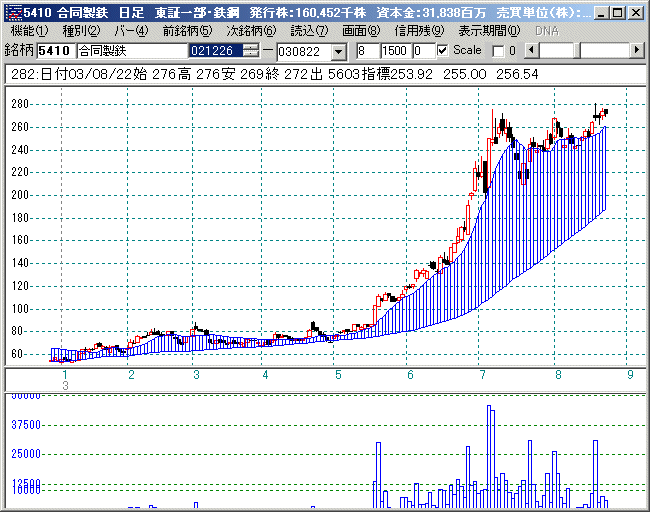650x512 pixels.
Task: Open the 画面(8) menu
Action: coord(361,31)
